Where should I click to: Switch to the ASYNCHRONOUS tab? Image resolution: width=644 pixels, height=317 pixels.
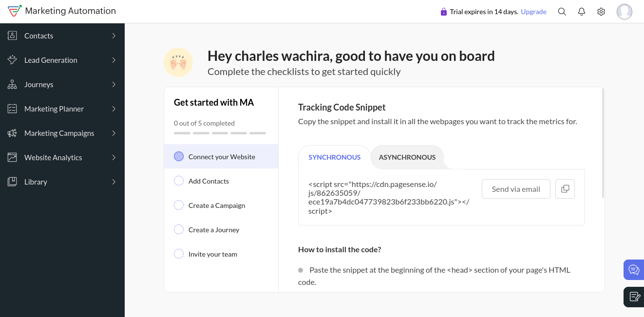pyautogui.click(x=407, y=157)
